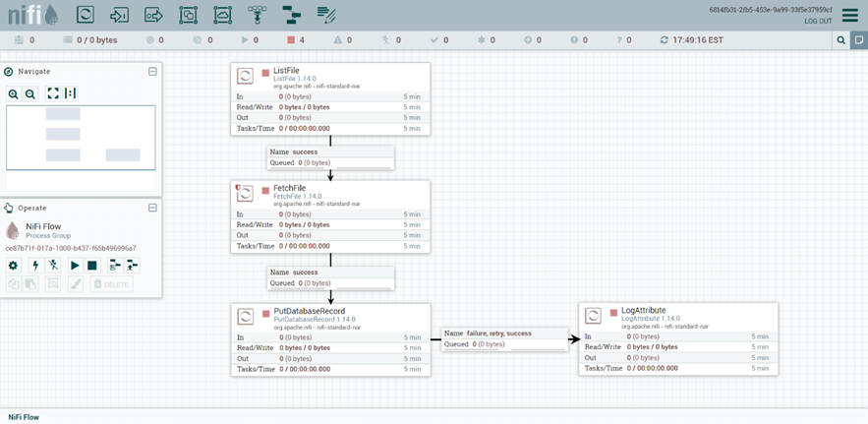This screenshot has width=868, height=424.
Task: Click the Output Port toolbar icon
Action: pyautogui.click(x=153, y=15)
